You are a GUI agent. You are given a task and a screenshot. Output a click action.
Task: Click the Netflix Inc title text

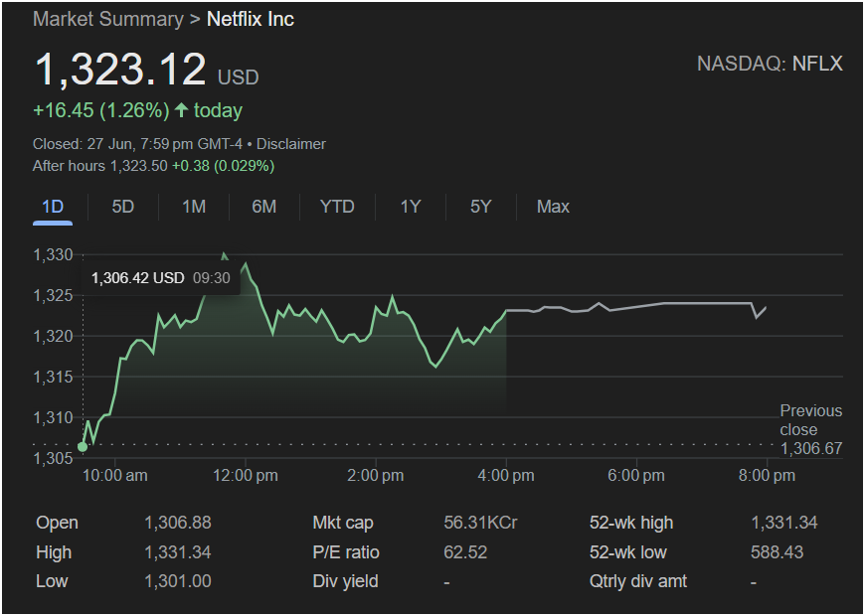[x=250, y=19]
